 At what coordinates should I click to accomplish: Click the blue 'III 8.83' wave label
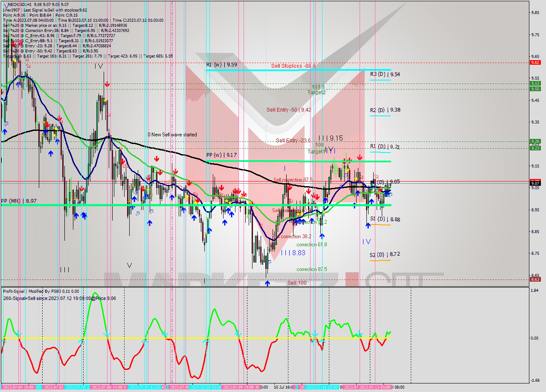(293, 253)
